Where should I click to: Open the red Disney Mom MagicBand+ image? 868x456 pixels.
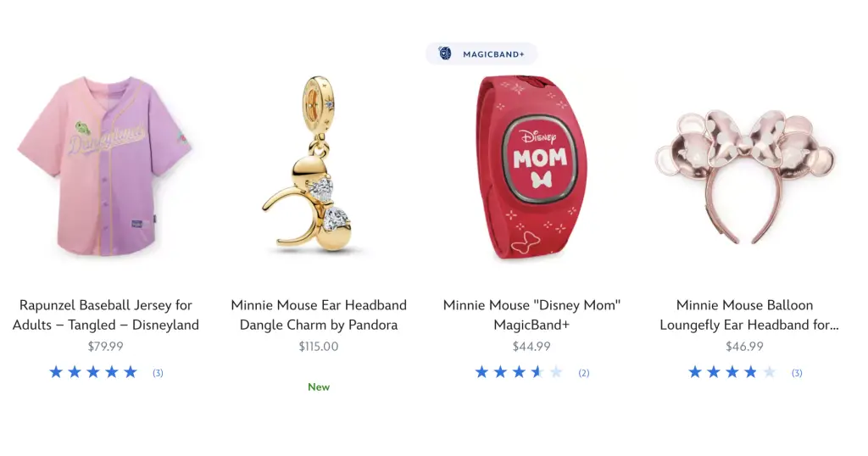click(531, 167)
